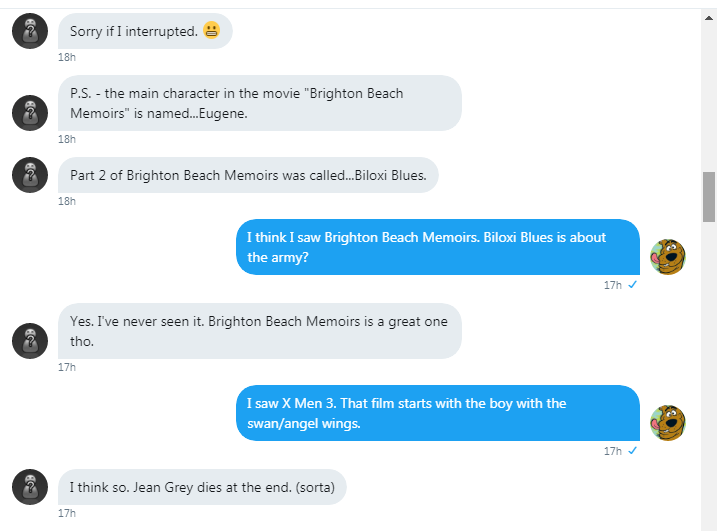Open the sender avatar beside the "Part 2" message
The width and height of the screenshot is (717, 531).
(30, 175)
